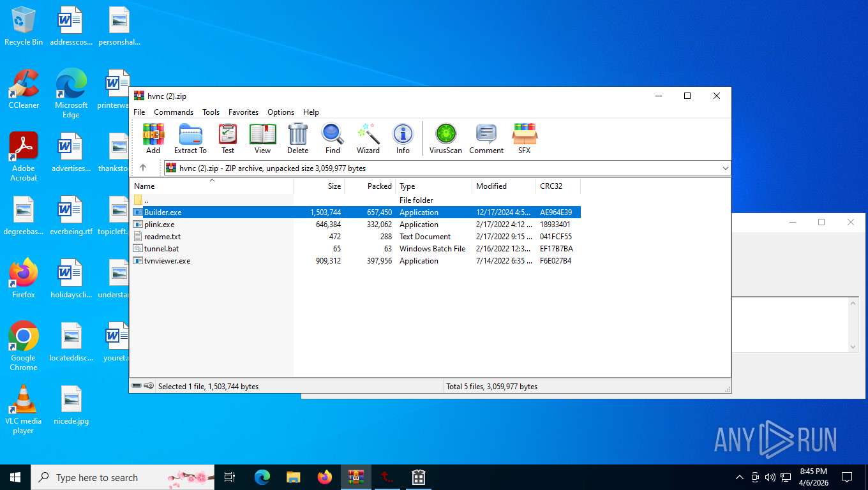Open the volume speaker tray icon
The height and width of the screenshot is (490, 868).
(x=770, y=477)
